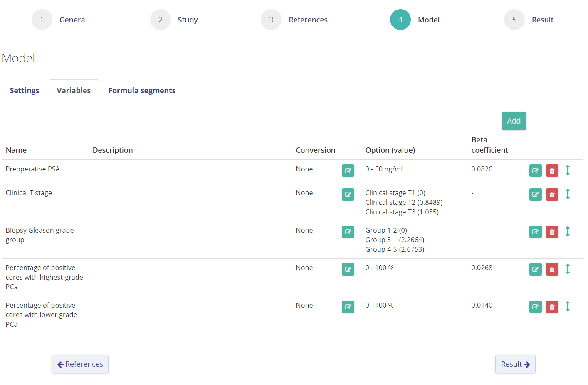Screen dimensions: 588x385
Task: Delete the lower grade PCa variable
Action: [552, 307]
